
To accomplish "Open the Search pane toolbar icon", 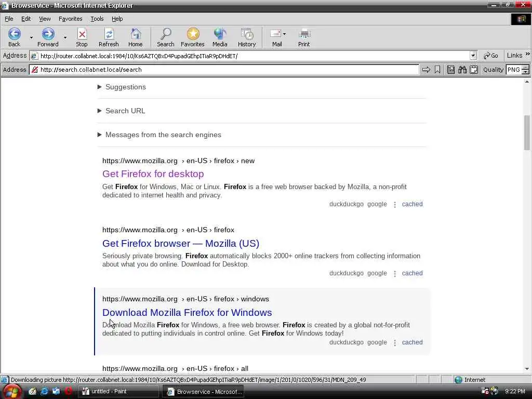I will [166, 34].
